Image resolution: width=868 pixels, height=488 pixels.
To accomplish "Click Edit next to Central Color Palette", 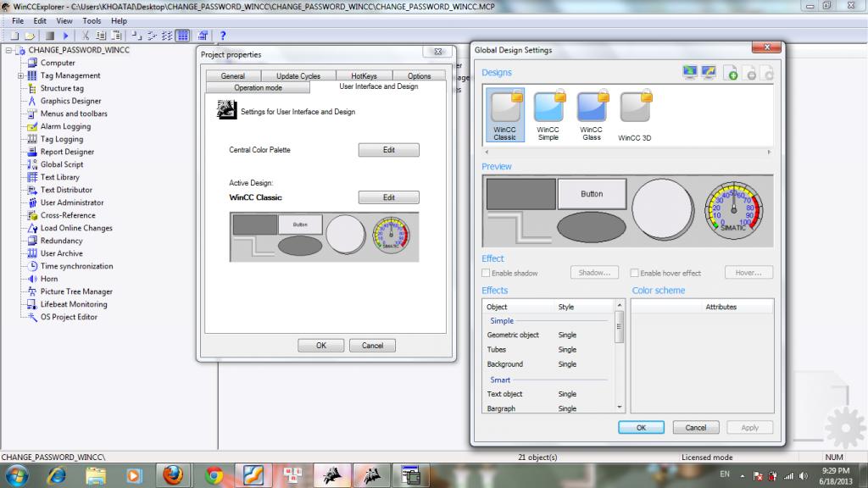I will (388, 150).
